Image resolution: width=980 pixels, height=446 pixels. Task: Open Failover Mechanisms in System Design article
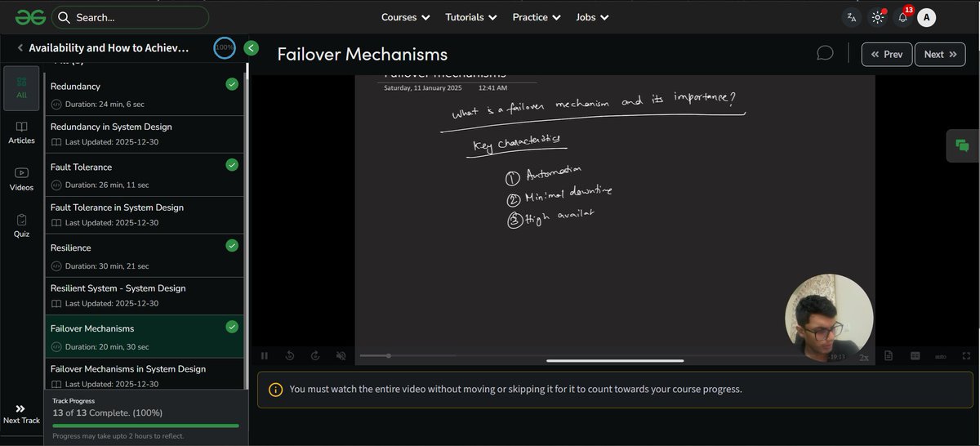(x=144, y=374)
